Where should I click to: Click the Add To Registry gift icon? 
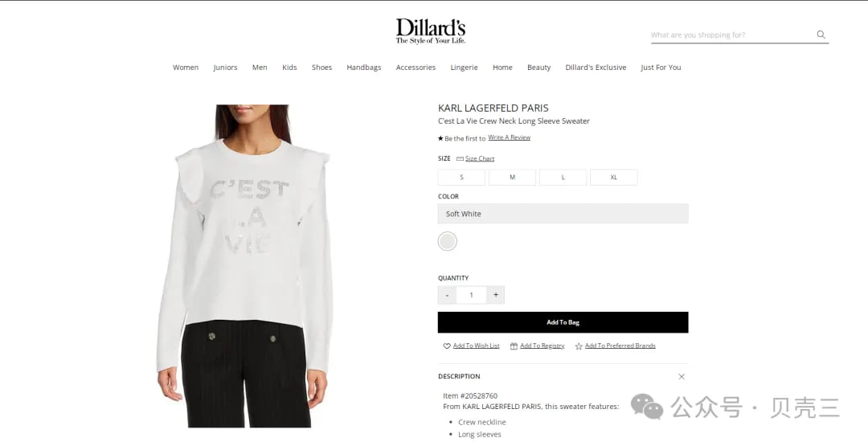point(514,346)
